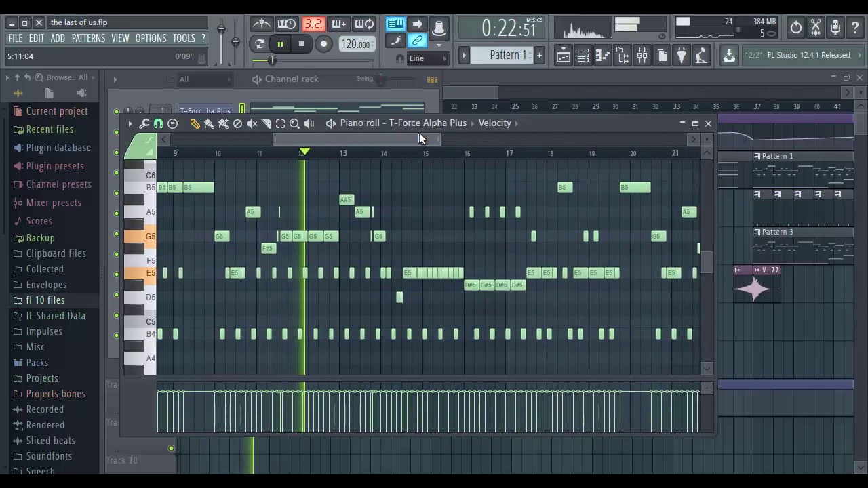Switch pattern/song mode toggle
This screenshot has width=868, height=488.
[258, 44]
